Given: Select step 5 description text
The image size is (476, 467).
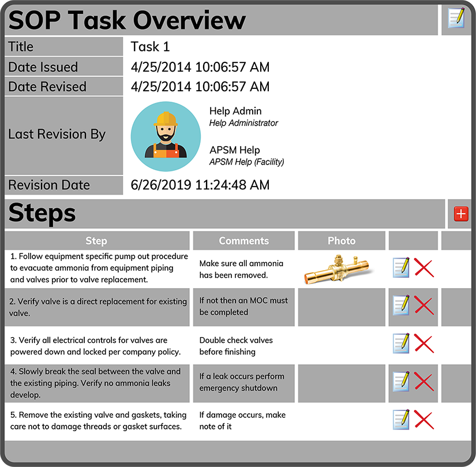Looking at the screenshot, I should [x=98, y=421].
